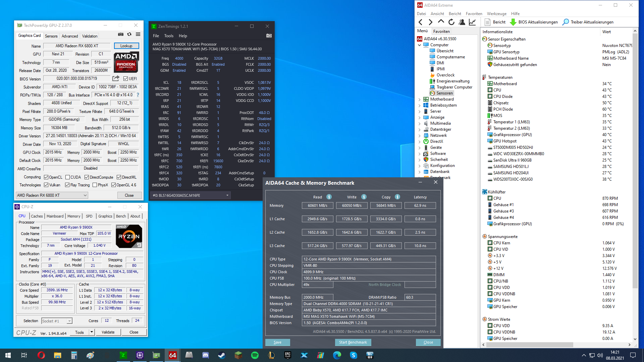Toggle the CUDA checkbox in GPU-Z
Viewport: 644px width, 362px height.
67,177
